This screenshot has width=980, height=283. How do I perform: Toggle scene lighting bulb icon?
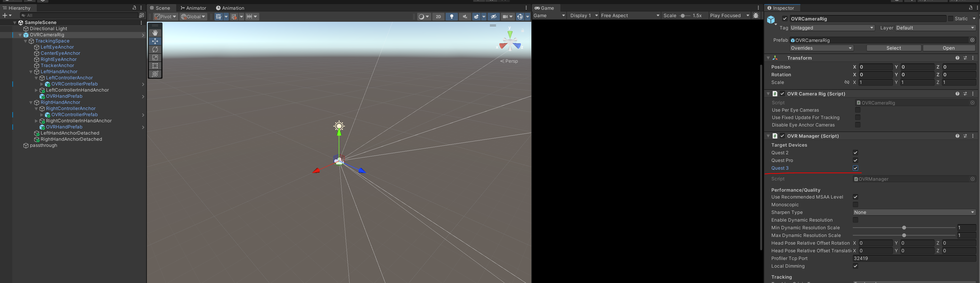(451, 17)
